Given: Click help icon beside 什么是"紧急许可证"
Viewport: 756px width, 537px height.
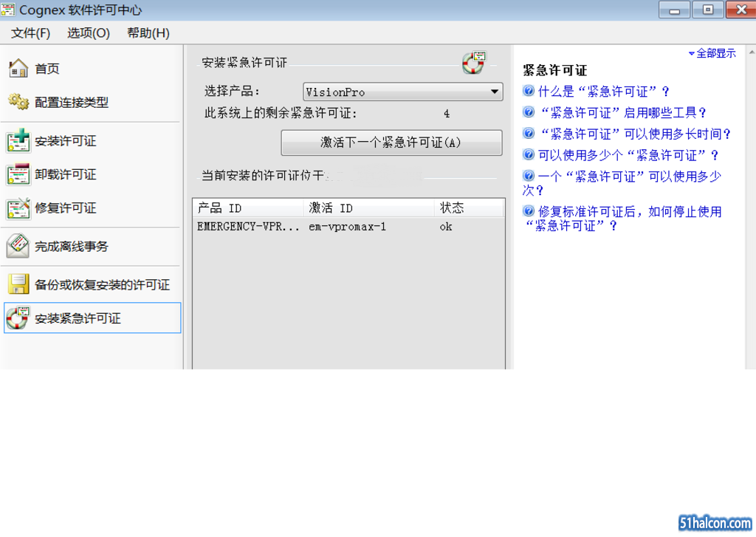Looking at the screenshot, I should 529,91.
